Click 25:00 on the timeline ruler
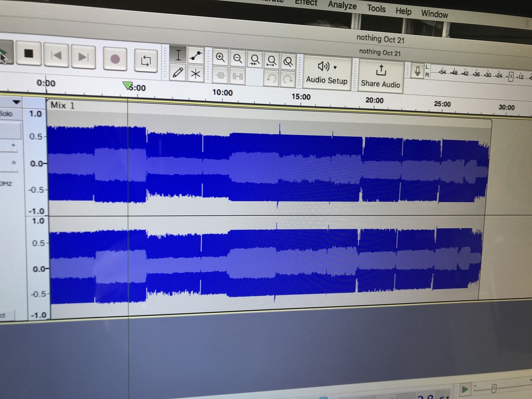Screen dimensions: 532x399 443,104
